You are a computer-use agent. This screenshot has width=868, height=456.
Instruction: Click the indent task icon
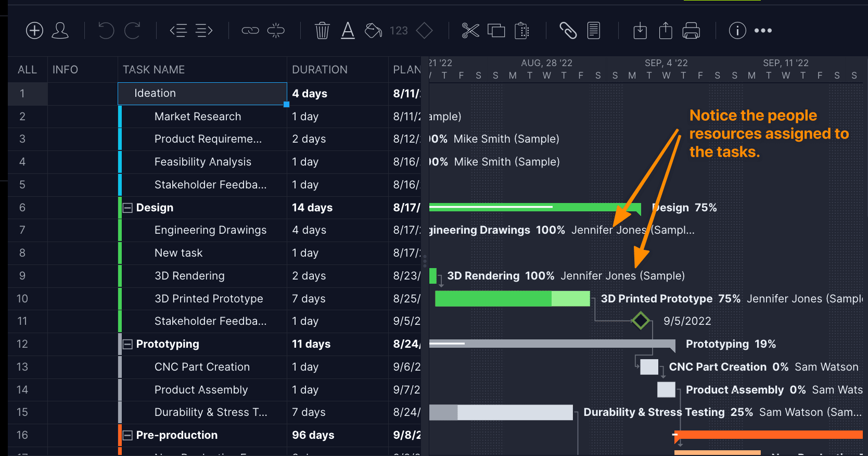(x=204, y=31)
